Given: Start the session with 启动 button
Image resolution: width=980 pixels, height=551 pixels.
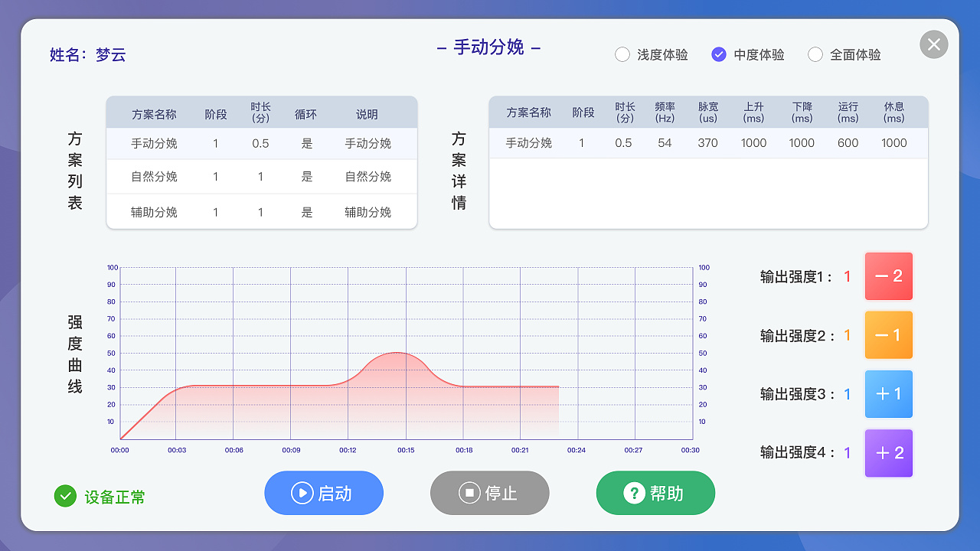Looking at the screenshot, I should coord(324,493).
